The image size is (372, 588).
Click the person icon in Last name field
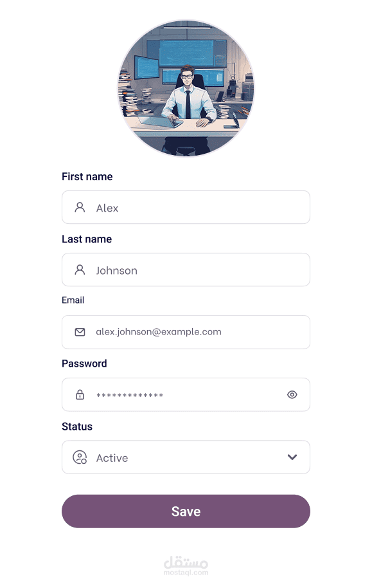tap(80, 270)
